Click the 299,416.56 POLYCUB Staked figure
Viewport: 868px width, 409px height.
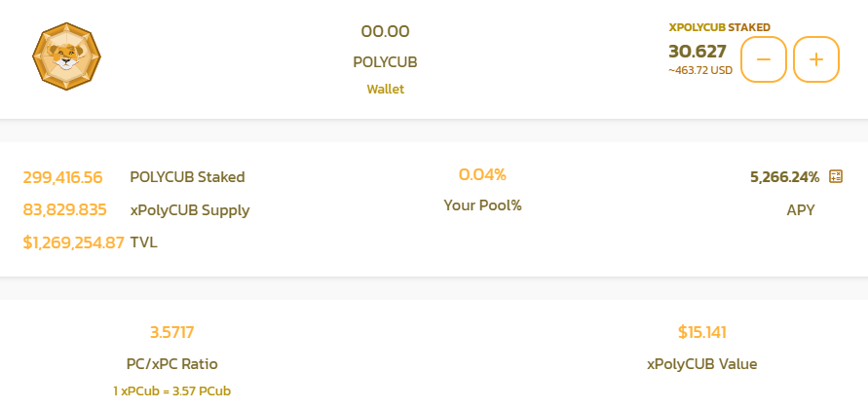coord(62,177)
